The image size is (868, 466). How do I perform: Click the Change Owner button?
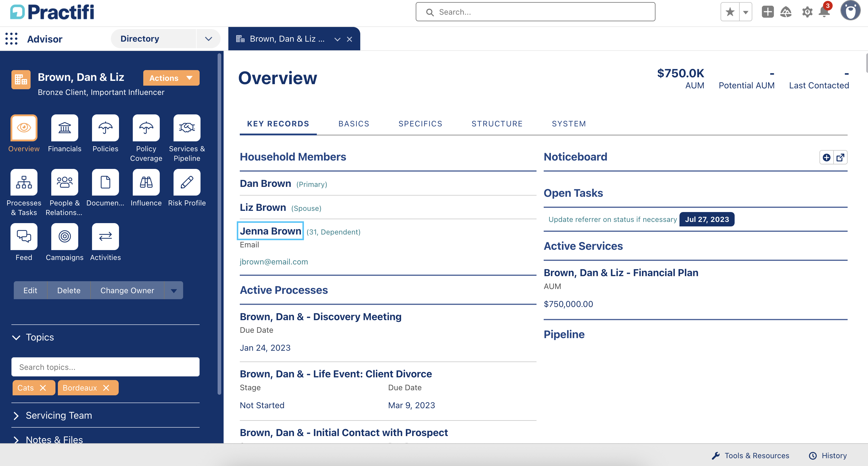(127, 290)
